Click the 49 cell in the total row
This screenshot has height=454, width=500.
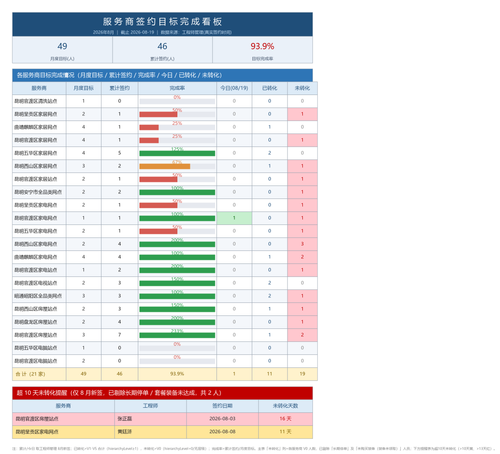[x=83, y=374]
